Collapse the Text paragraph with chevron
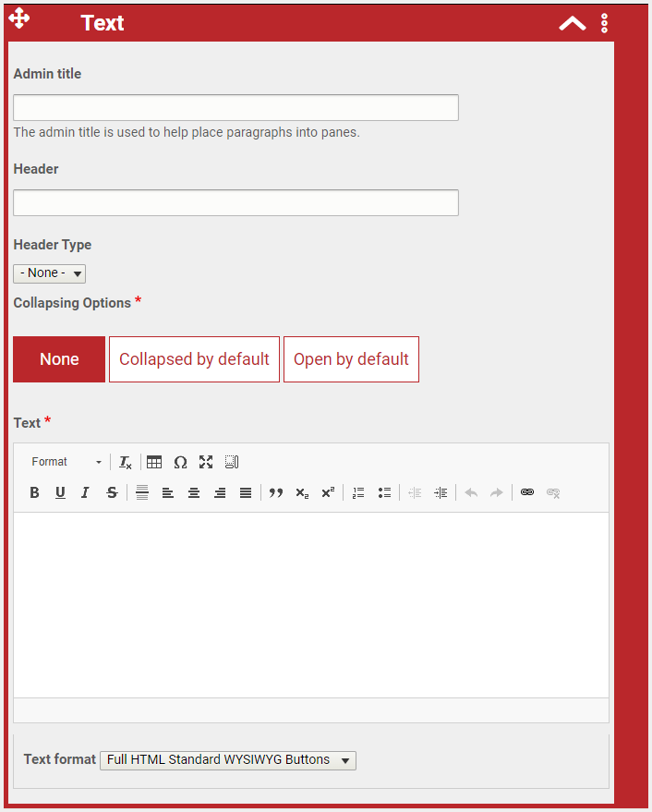Image resolution: width=652 pixels, height=812 pixels. coord(573,23)
